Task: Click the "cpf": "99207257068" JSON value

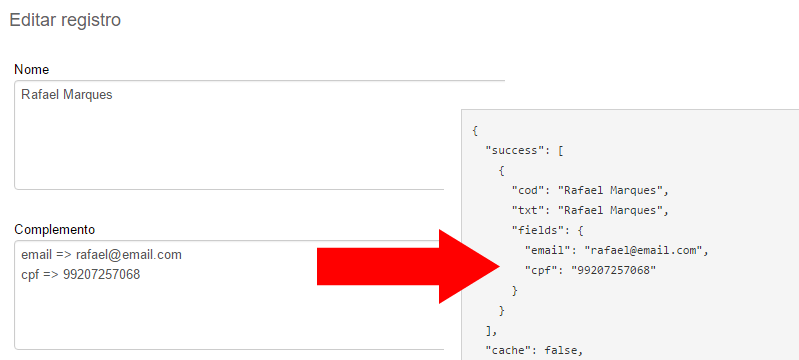Action: point(614,270)
